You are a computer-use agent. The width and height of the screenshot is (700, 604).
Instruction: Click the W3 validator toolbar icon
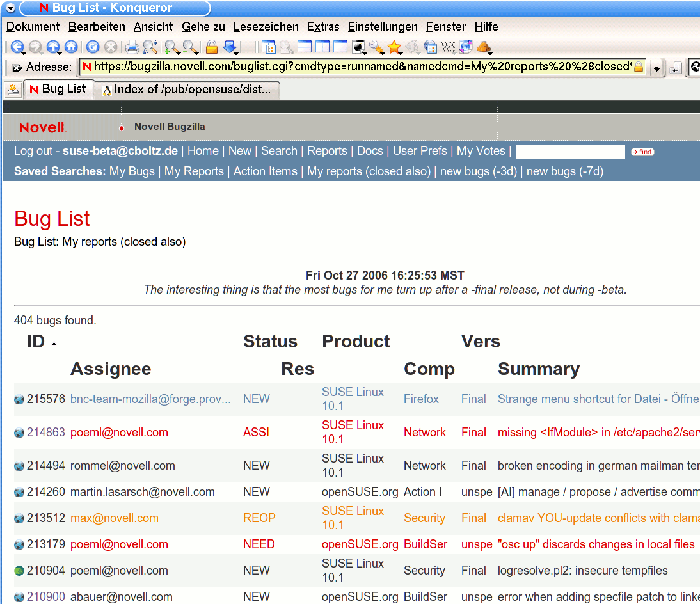click(448, 47)
